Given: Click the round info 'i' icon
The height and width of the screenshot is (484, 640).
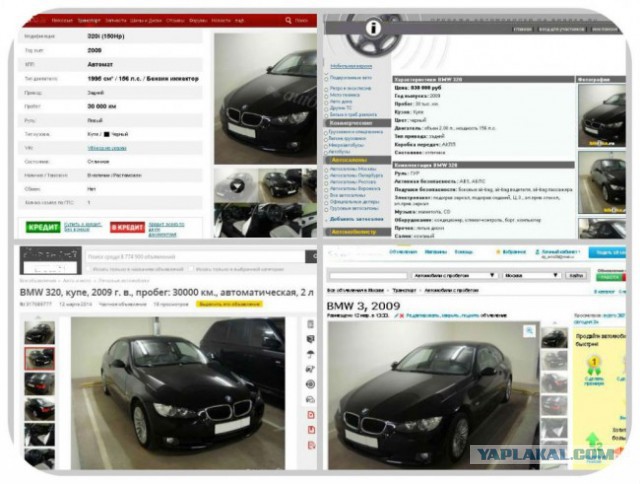Looking at the screenshot, I should 373,28.
